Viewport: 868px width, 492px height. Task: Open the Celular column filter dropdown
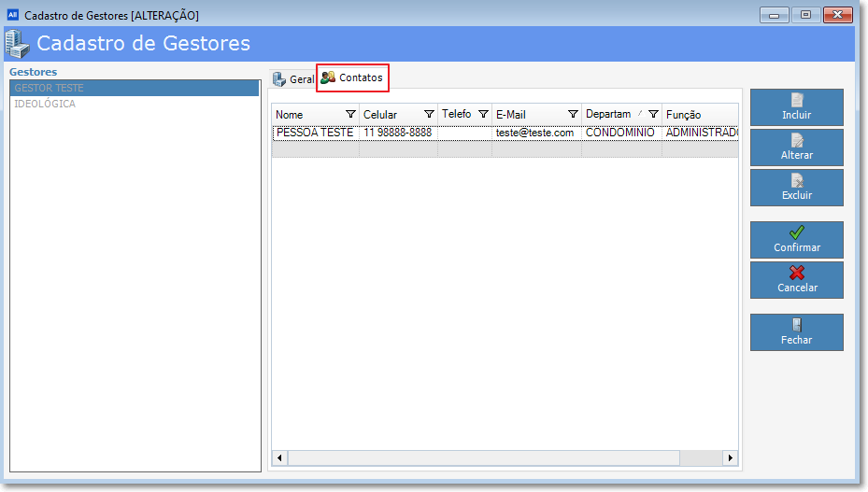tap(429, 114)
